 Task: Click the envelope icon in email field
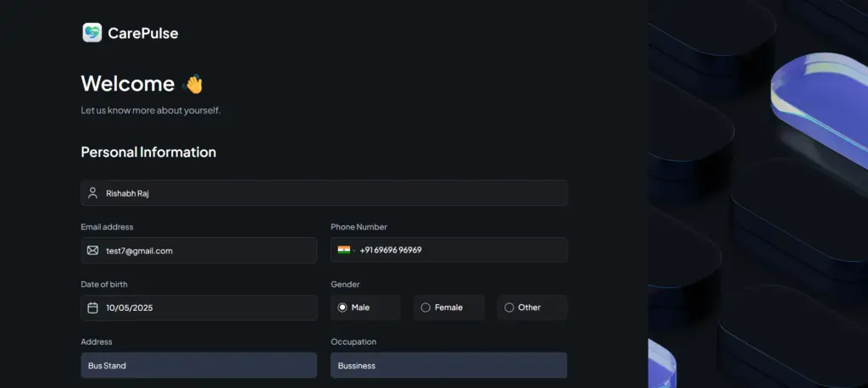click(92, 251)
